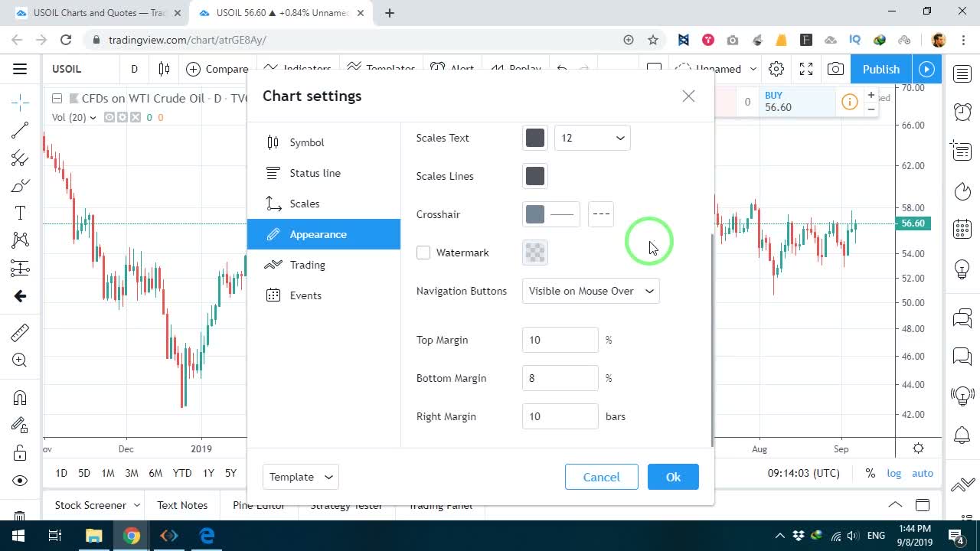The height and width of the screenshot is (551, 980).
Task: Select the ruler measure tool
Action: tap(20, 332)
